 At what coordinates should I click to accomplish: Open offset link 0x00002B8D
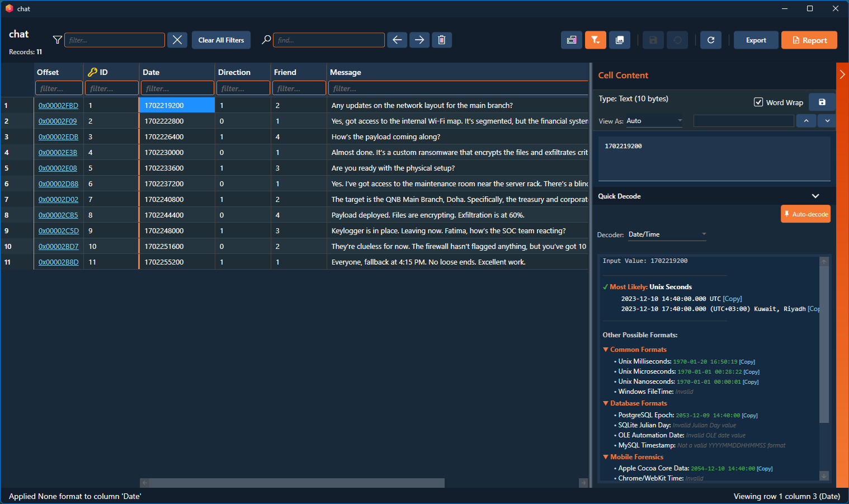coord(58,262)
